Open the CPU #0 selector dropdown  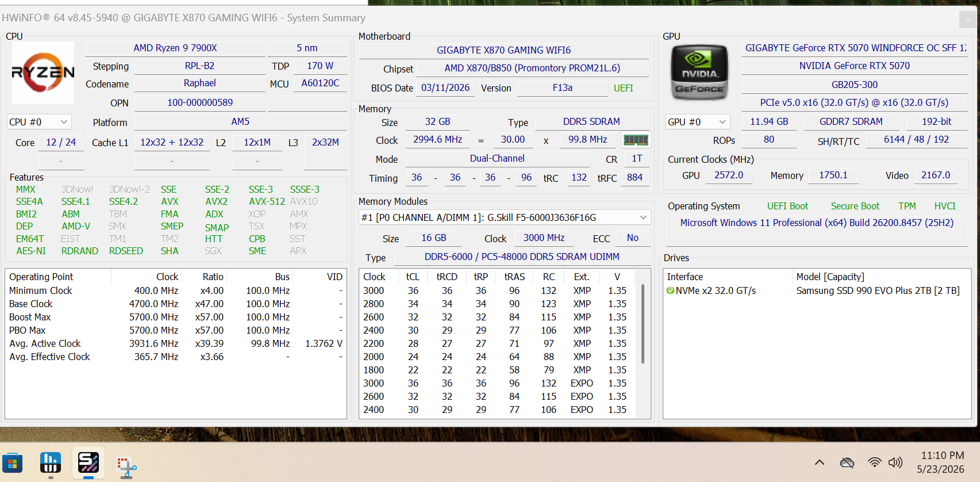[x=39, y=122]
